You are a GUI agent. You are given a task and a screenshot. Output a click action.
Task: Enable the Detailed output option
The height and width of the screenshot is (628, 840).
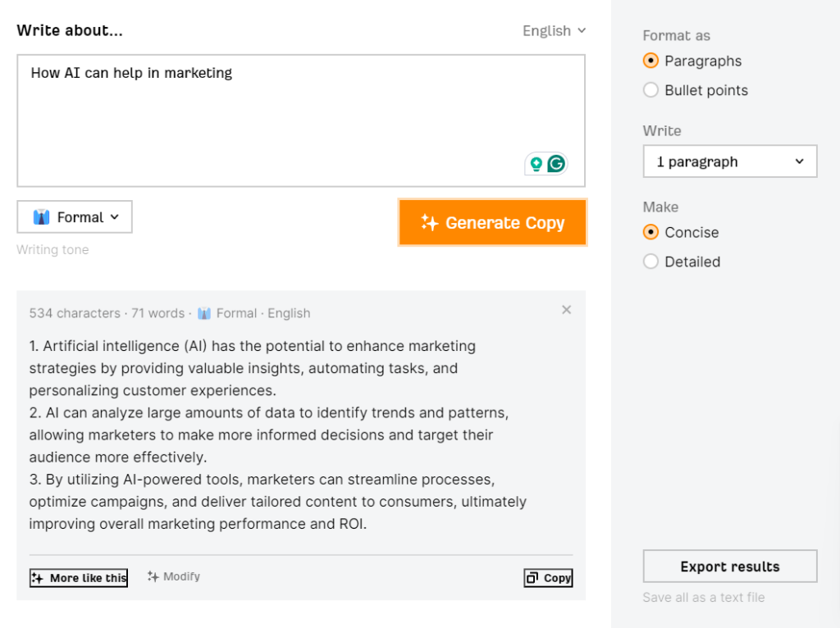click(x=651, y=262)
